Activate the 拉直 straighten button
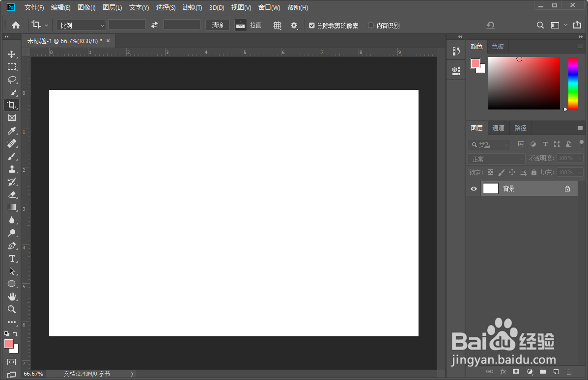Screen dimensions: 588x380 pos(255,25)
